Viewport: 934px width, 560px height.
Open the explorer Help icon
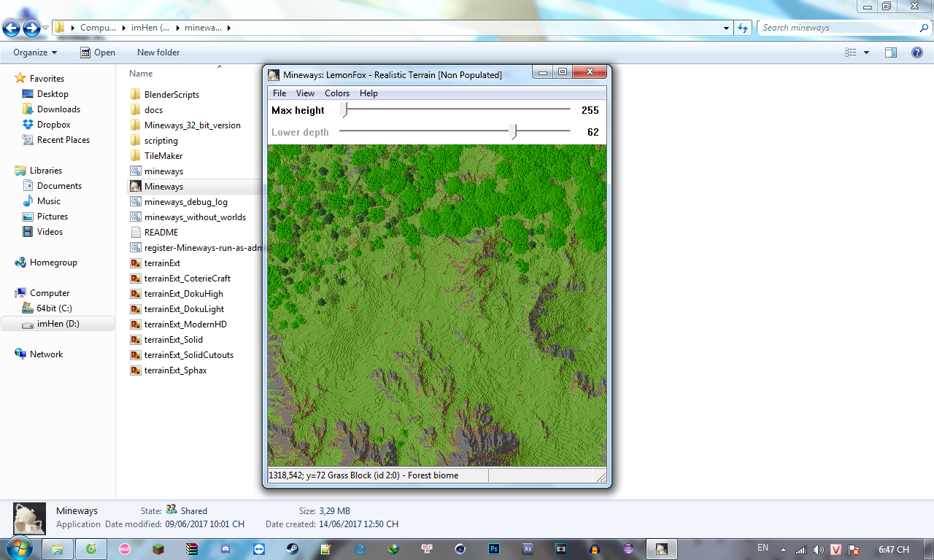pyautogui.click(x=916, y=52)
